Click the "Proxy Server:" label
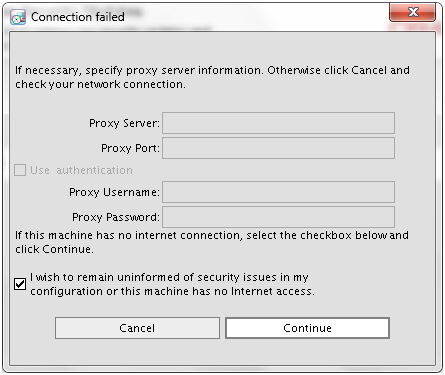This screenshot has height=375, width=445. (x=124, y=123)
